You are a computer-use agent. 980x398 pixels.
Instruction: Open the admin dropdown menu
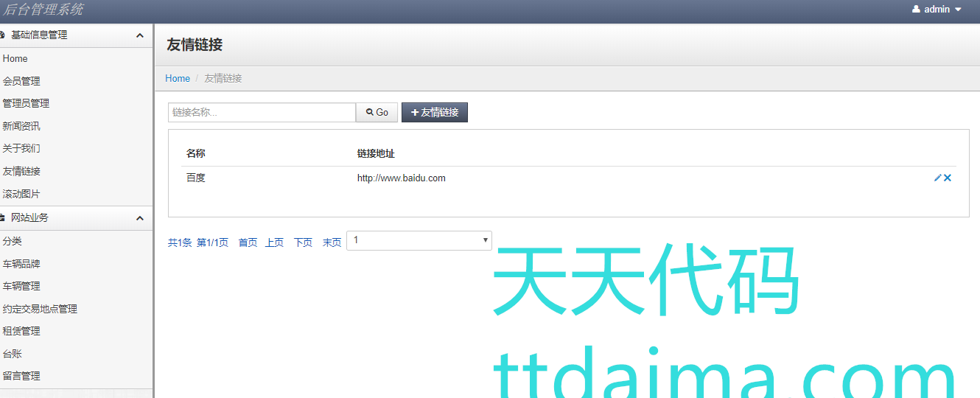937,10
